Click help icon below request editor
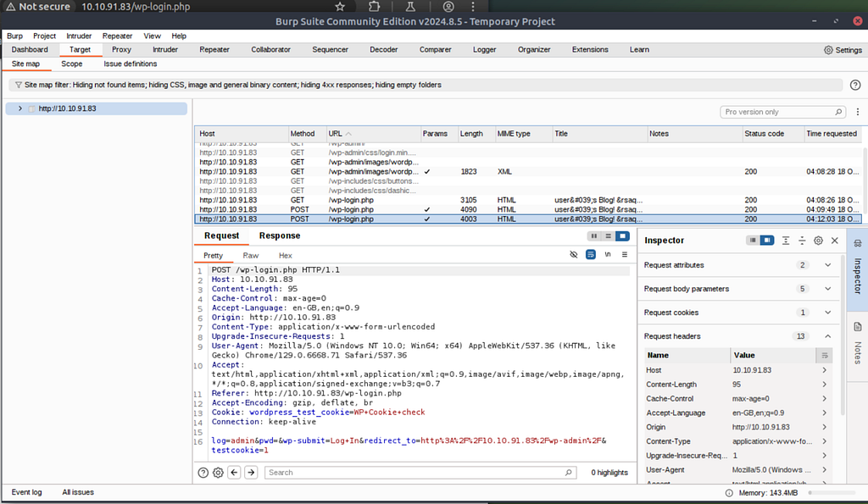This screenshot has width=868, height=504. 203,473
